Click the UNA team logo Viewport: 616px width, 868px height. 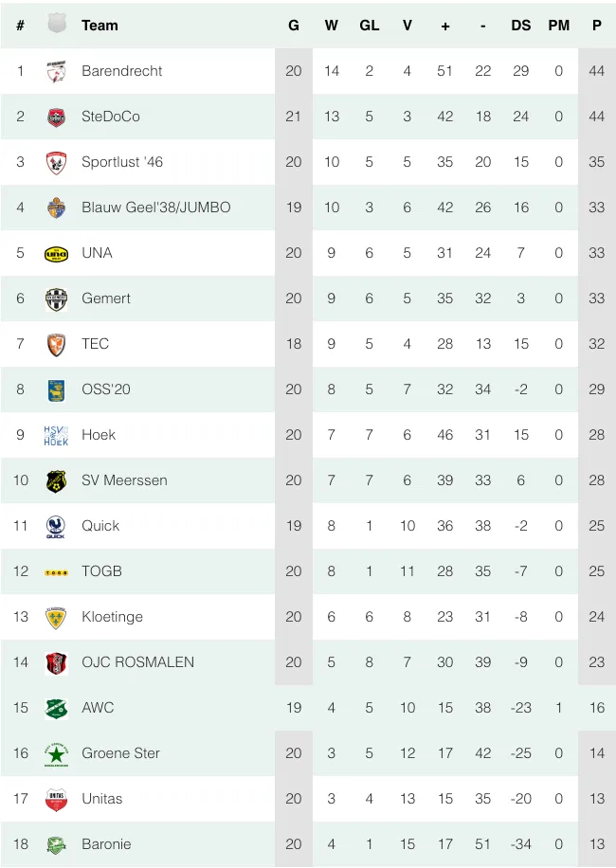[x=56, y=253]
